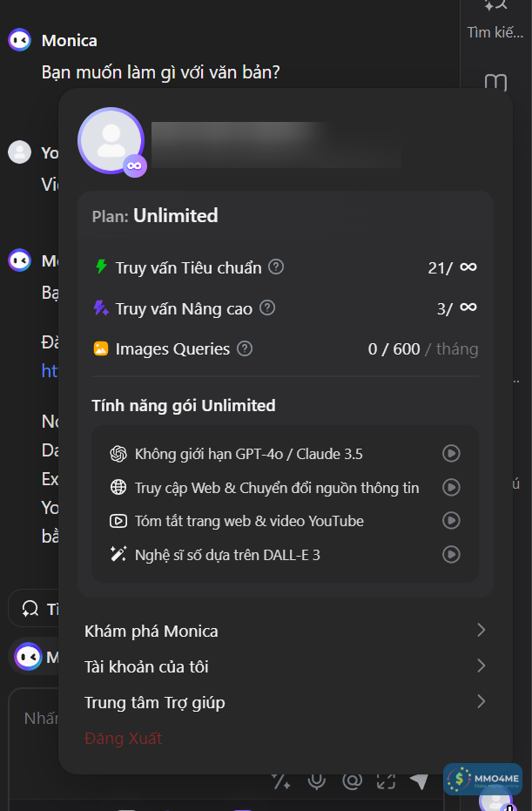The height and width of the screenshot is (811, 532).
Task: Click help icon beside Truy vấn Tiêu chuẩn
Action: [276, 267]
